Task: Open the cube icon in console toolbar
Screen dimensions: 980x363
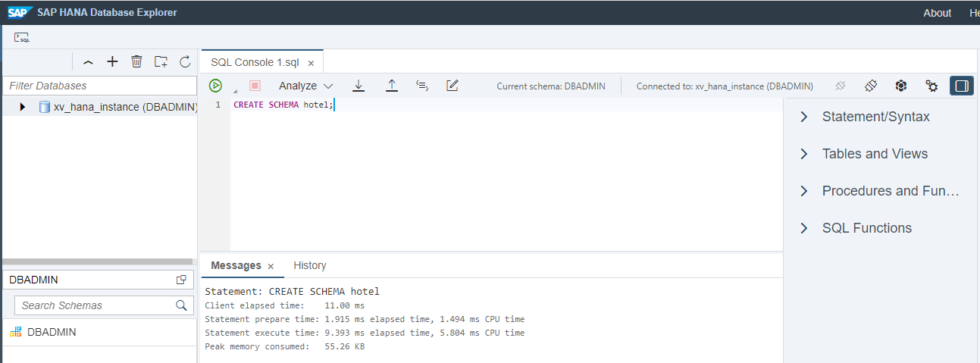Action: 900,86
